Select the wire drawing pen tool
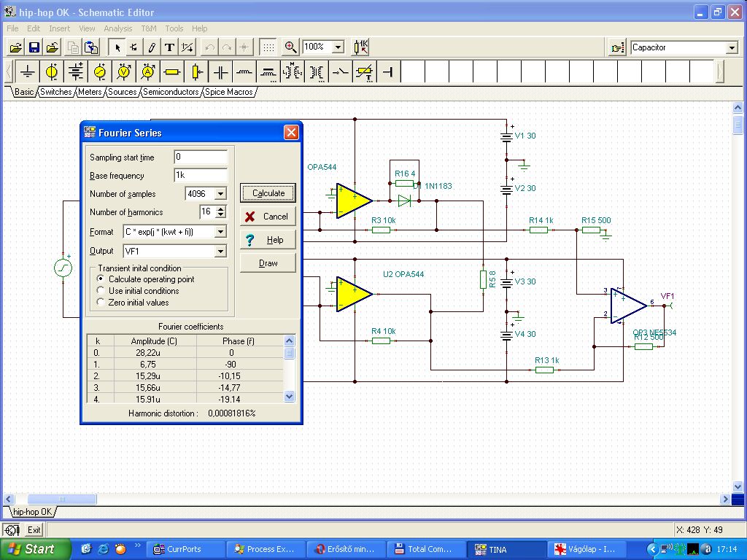 click(152, 47)
